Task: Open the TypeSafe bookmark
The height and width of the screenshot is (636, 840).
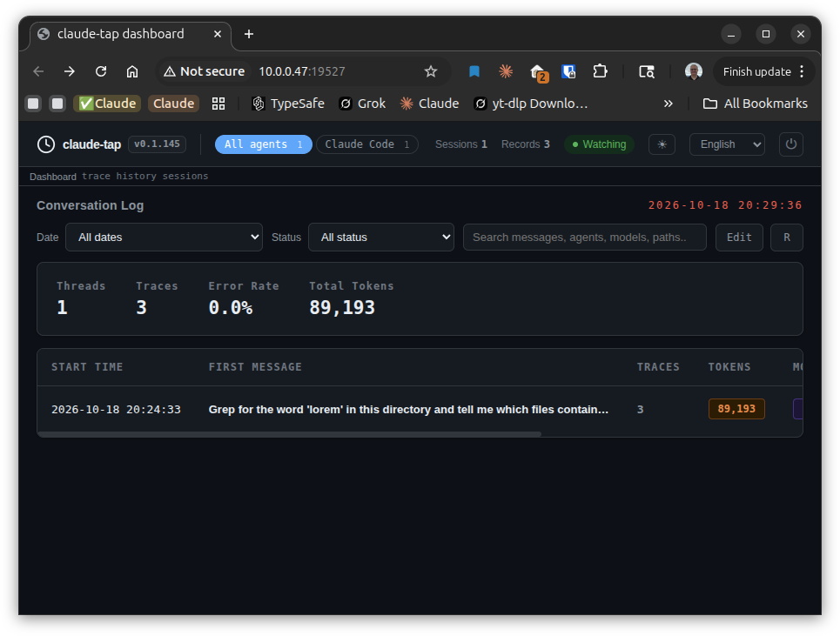Action: (288, 104)
